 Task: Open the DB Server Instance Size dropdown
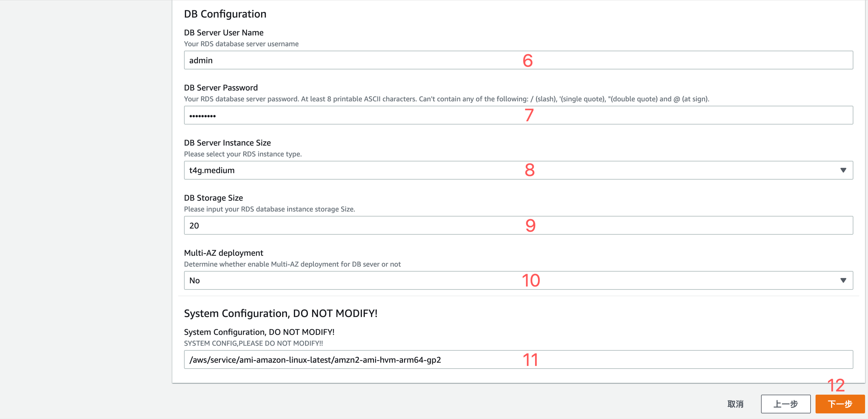pyautogui.click(x=518, y=170)
